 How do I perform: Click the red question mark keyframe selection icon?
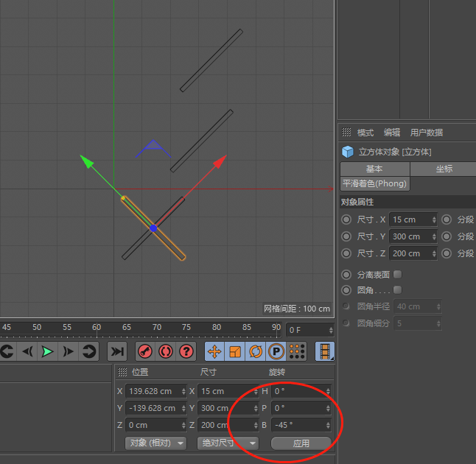(x=186, y=351)
